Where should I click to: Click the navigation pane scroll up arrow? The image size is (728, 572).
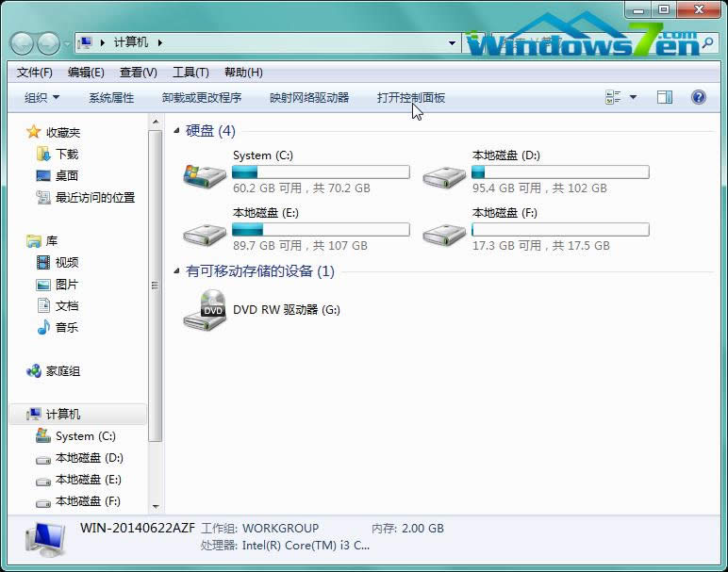156,122
